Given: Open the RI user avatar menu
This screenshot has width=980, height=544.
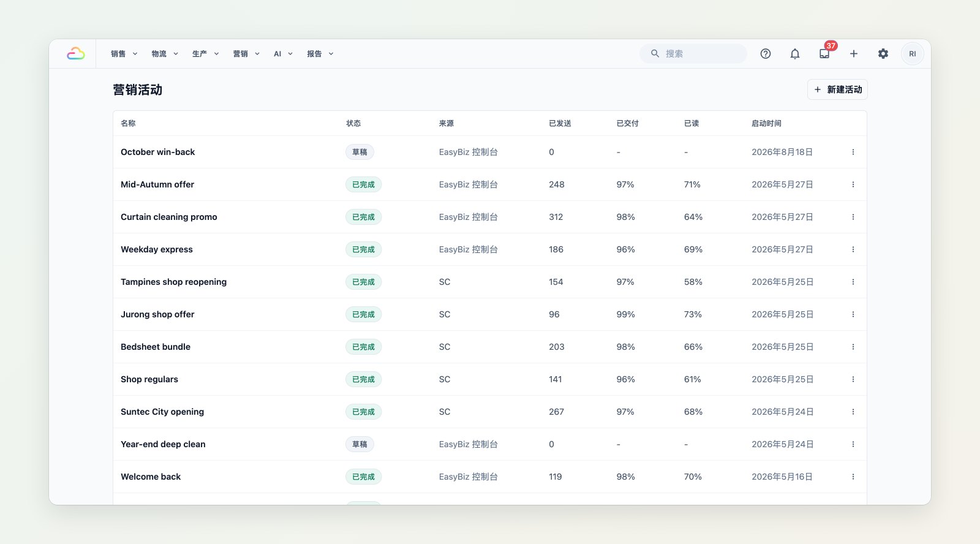Looking at the screenshot, I should 913,54.
